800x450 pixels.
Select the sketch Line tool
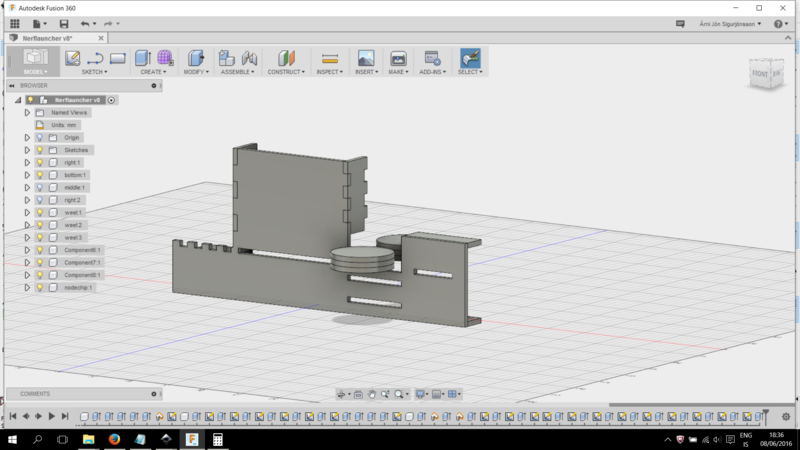click(x=95, y=58)
